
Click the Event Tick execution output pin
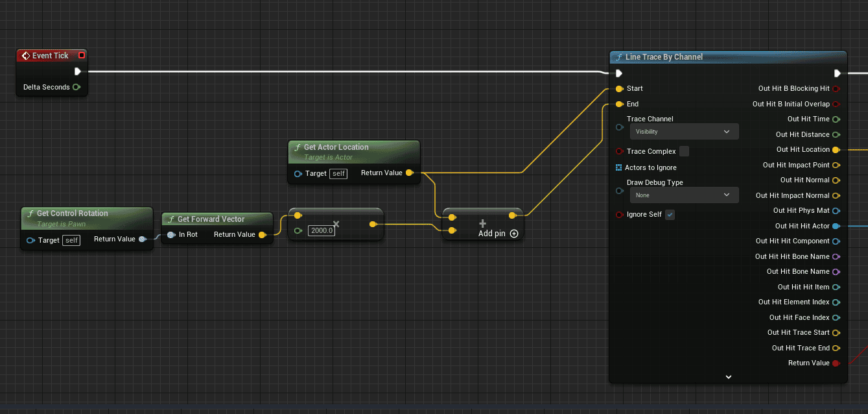[x=78, y=71]
